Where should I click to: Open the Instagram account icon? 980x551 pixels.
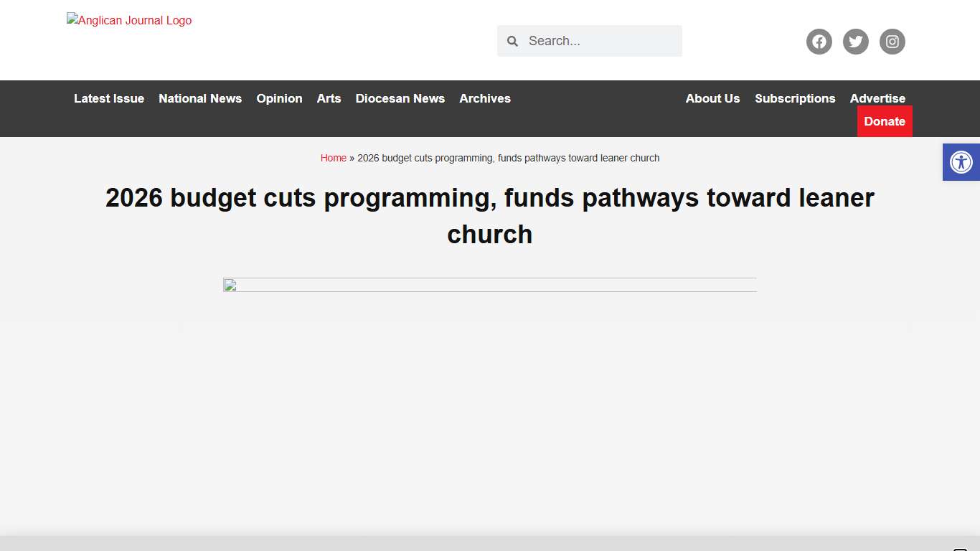pos(892,41)
